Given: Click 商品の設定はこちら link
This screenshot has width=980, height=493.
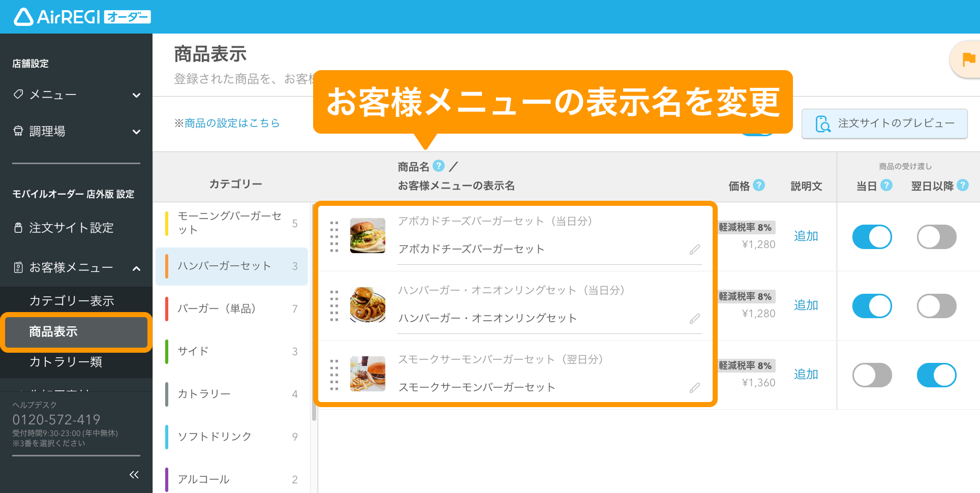Looking at the screenshot, I should coord(232,123).
